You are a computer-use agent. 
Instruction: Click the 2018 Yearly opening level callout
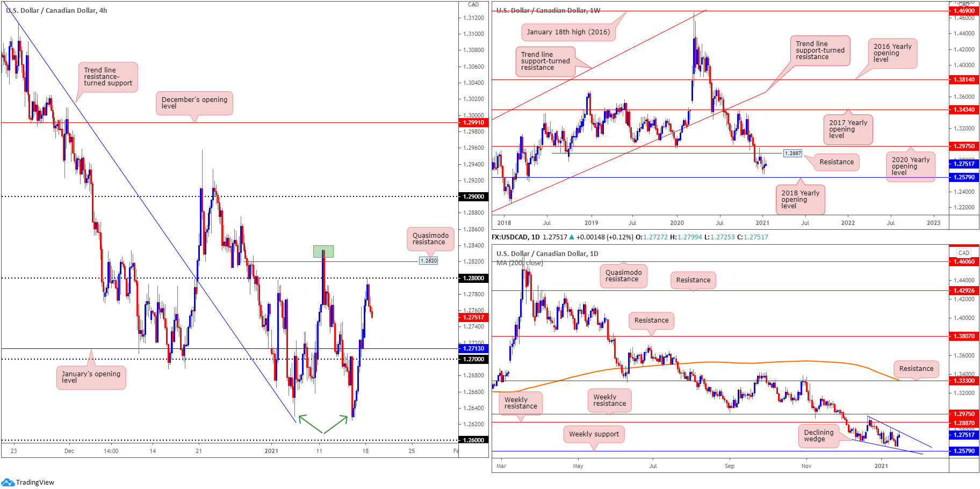tap(800, 200)
